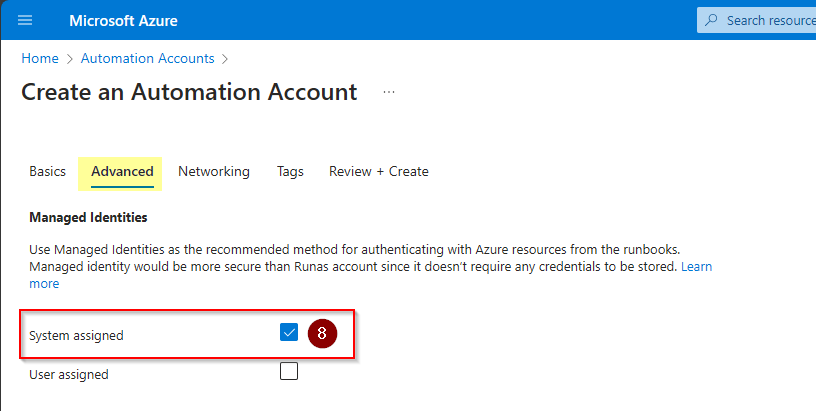Select the Advanced tab
The image size is (816, 411).
[122, 171]
